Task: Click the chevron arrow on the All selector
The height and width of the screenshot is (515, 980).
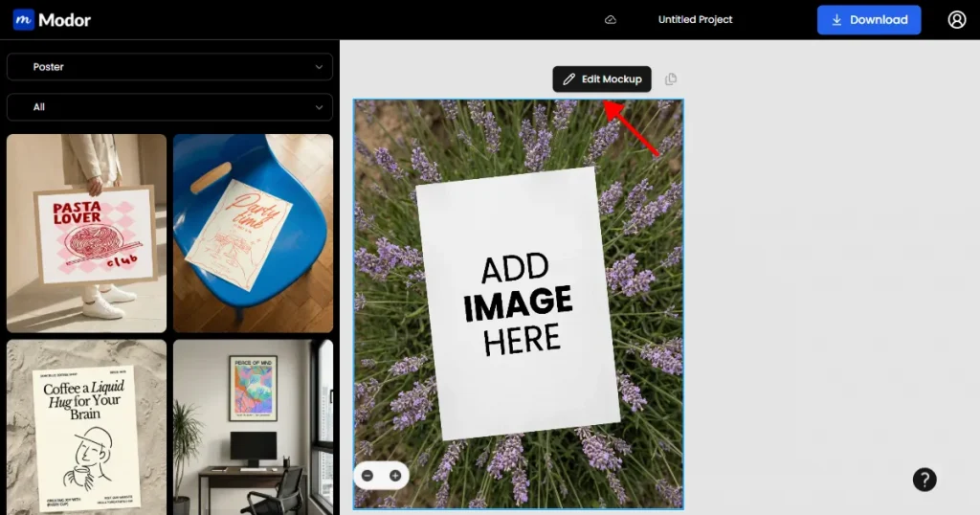Action: pyautogui.click(x=319, y=107)
